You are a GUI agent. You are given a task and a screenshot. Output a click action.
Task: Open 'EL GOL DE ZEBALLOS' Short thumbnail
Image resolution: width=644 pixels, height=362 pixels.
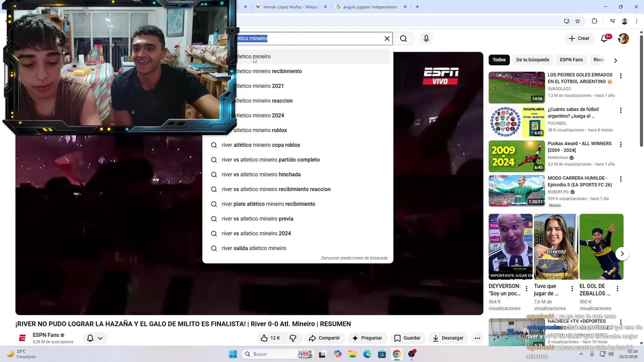point(601,246)
